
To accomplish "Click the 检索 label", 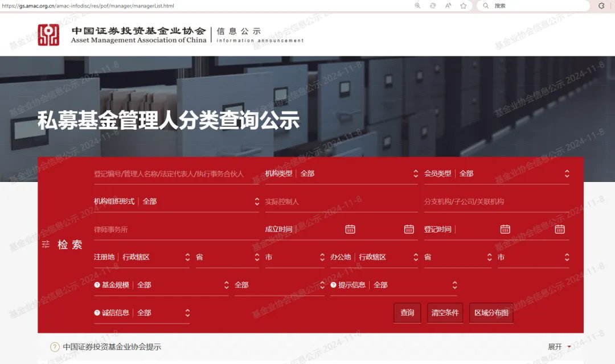I will (70, 245).
